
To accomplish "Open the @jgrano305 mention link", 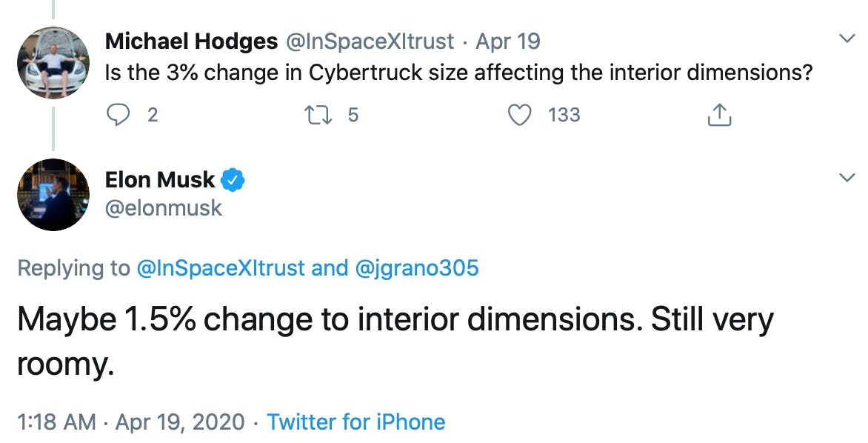I will pos(417,267).
